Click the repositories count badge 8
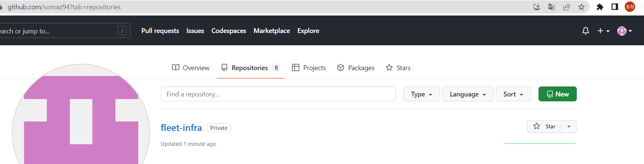Viewport: 644px width, 164px height. (276, 68)
